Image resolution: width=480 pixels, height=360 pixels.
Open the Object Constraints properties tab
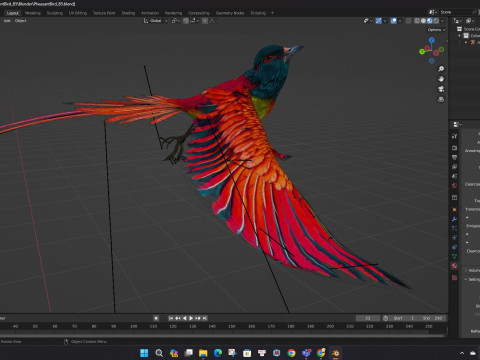pyautogui.click(x=454, y=247)
